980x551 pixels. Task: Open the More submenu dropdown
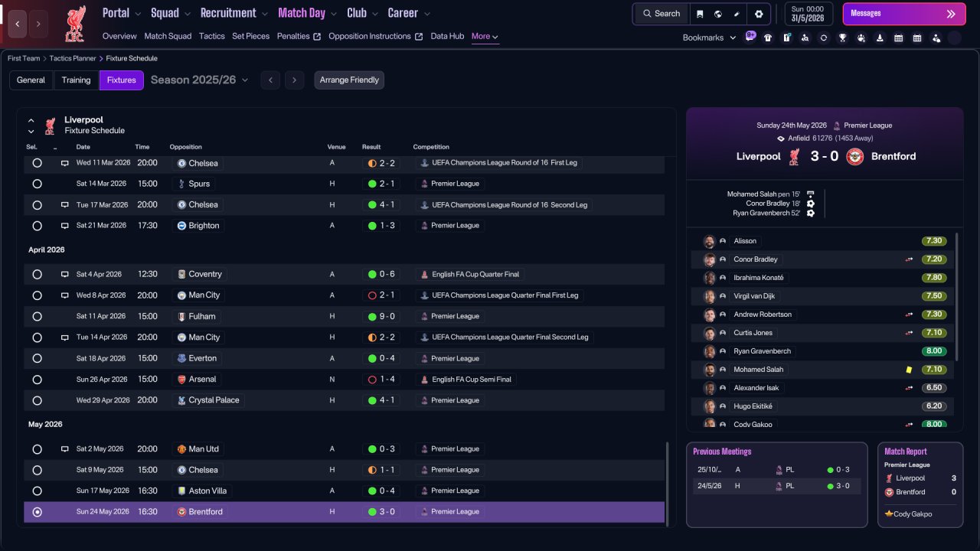pyautogui.click(x=485, y=36)
